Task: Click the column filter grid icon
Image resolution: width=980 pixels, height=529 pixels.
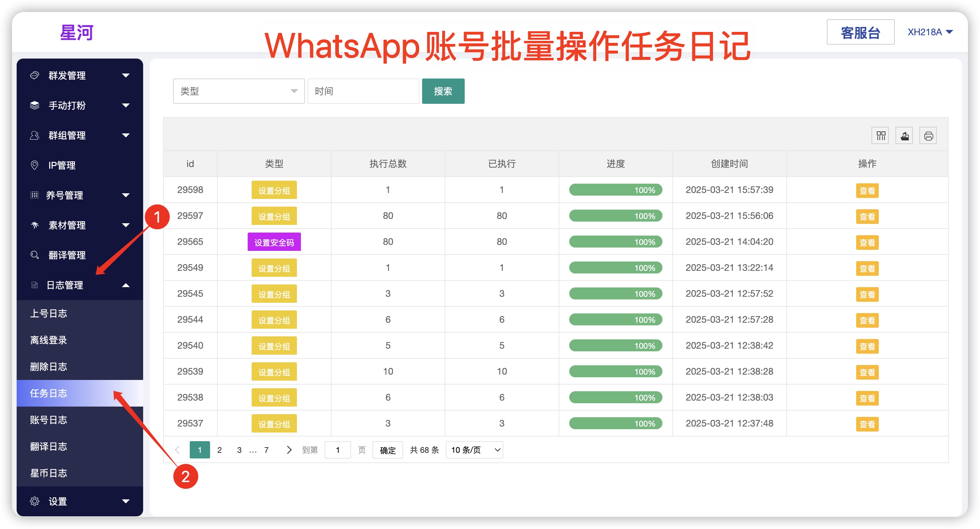Action: [x=881, y=136]
